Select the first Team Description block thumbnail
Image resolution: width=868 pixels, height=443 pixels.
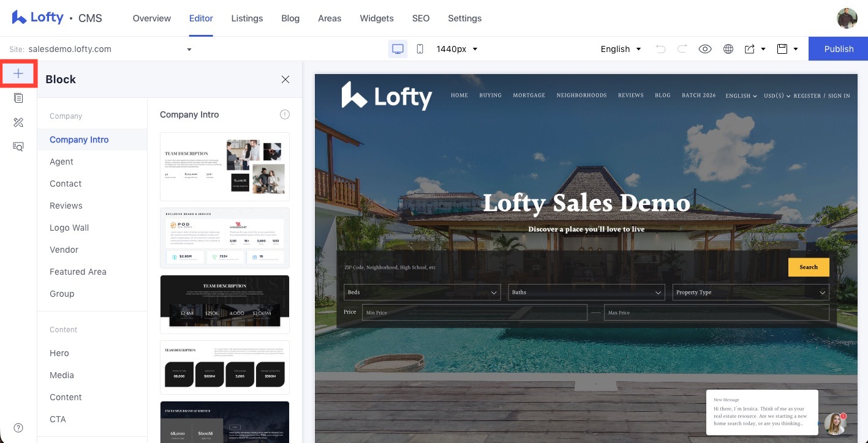coord(225,166)
